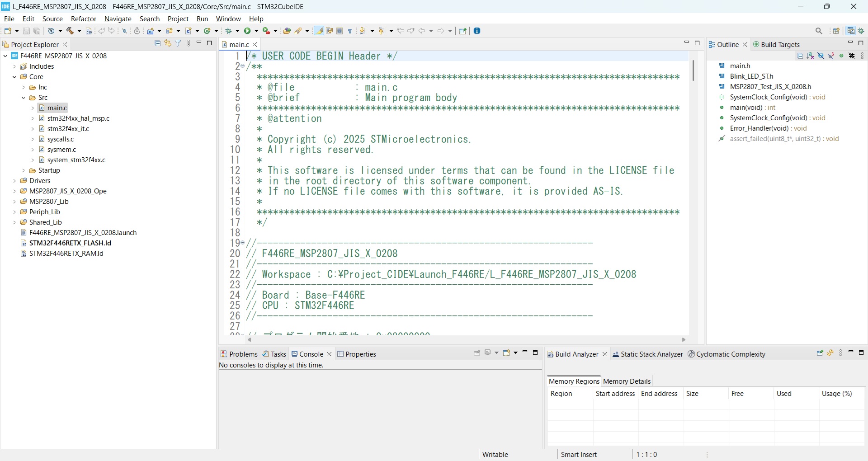Collapse the Src folder
Image resolution: width=868 pixels, height=461 pixels.
[x=24, y=98]
